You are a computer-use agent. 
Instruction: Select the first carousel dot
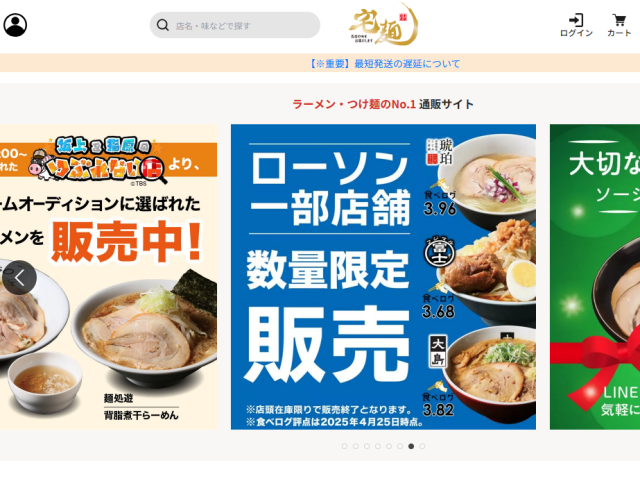[x=344, y=446]
